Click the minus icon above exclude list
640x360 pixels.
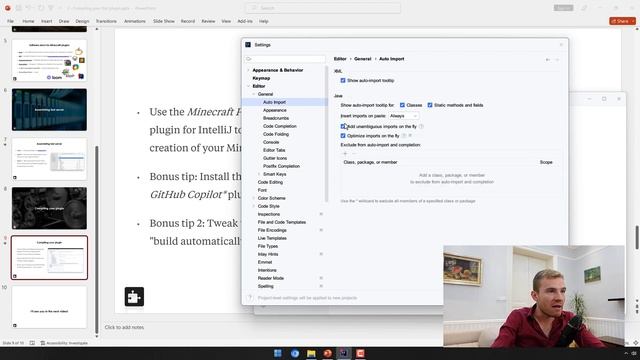(x=354, y=153)
